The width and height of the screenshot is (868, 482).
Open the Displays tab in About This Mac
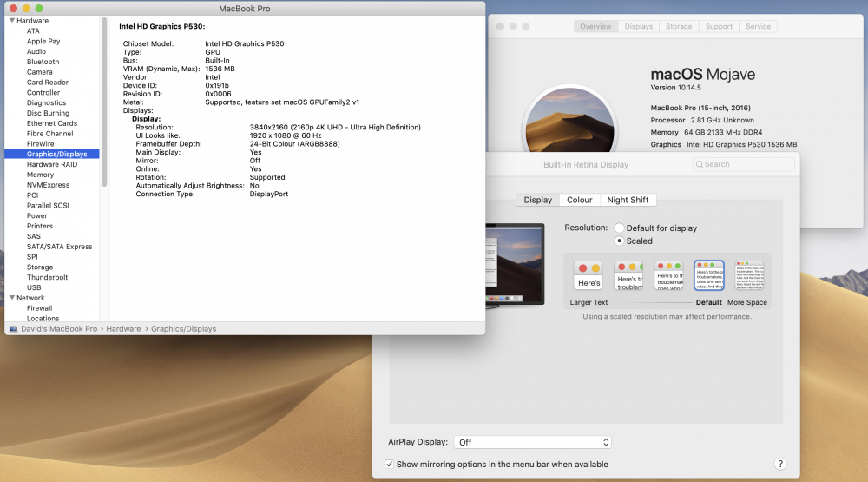click(638, 26)
